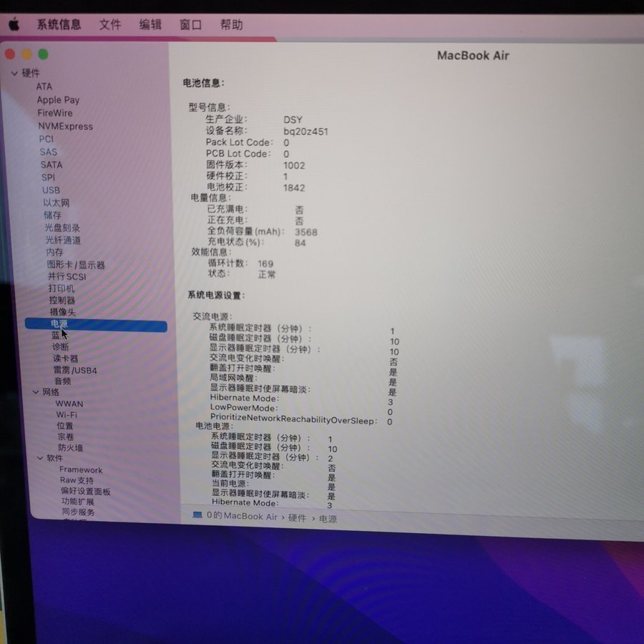644x644 pixels.
Task: Click the device name value bq20z451
Action: pos(306,132)
